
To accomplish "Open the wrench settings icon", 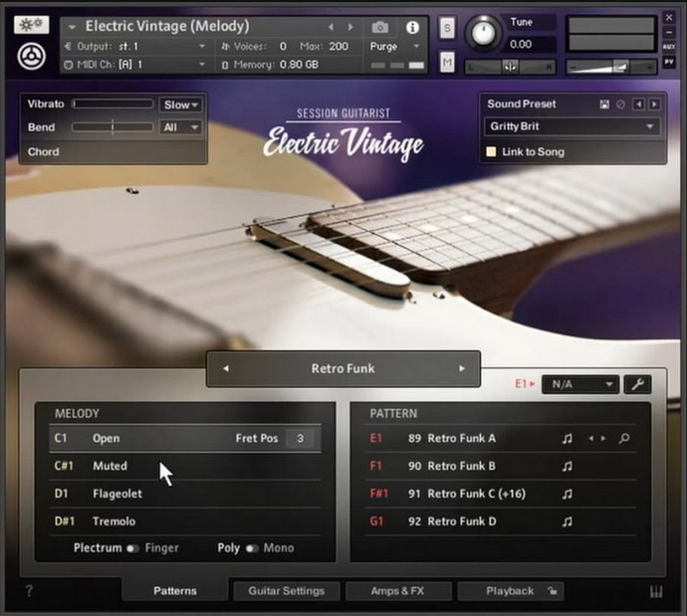I will click(x=637, y=384).
